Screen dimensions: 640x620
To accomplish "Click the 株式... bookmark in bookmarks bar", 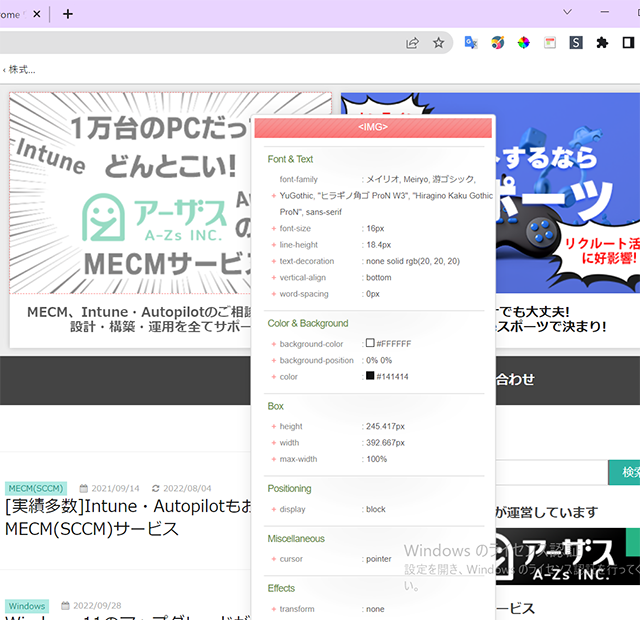I will 20,70.
